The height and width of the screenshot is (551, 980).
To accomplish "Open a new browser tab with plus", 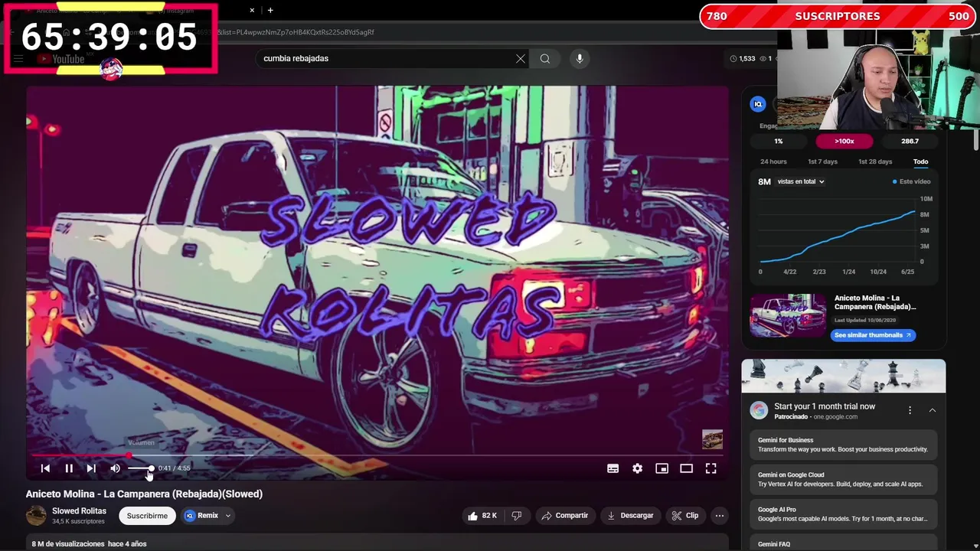I will [270, 10].
